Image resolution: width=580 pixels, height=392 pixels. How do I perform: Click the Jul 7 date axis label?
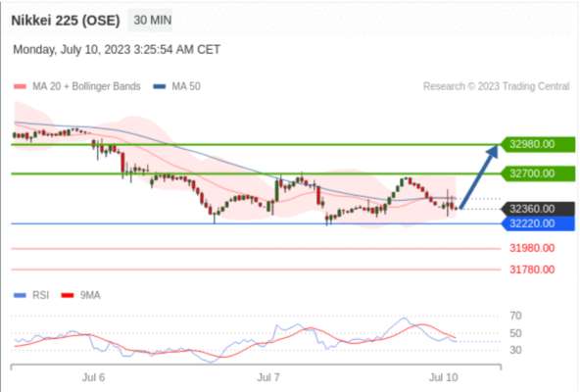tap(268, 377)
